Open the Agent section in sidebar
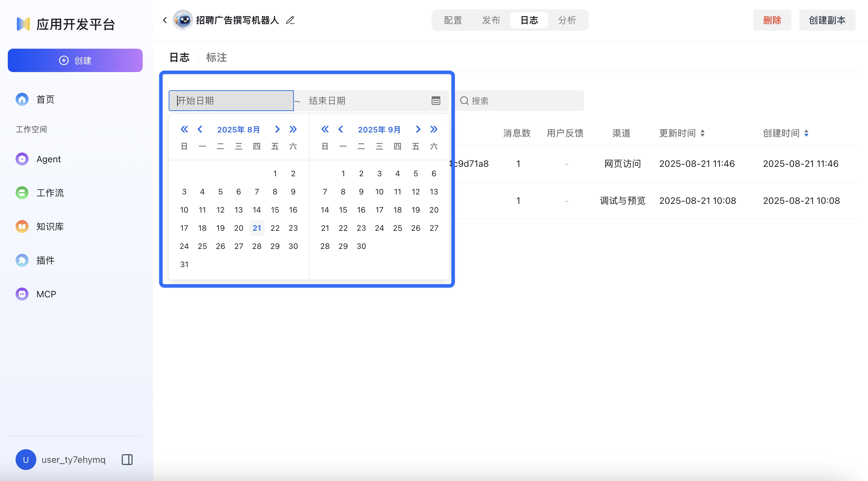The image size is (868, 481). pyautogui.click(x=49, y=159)
